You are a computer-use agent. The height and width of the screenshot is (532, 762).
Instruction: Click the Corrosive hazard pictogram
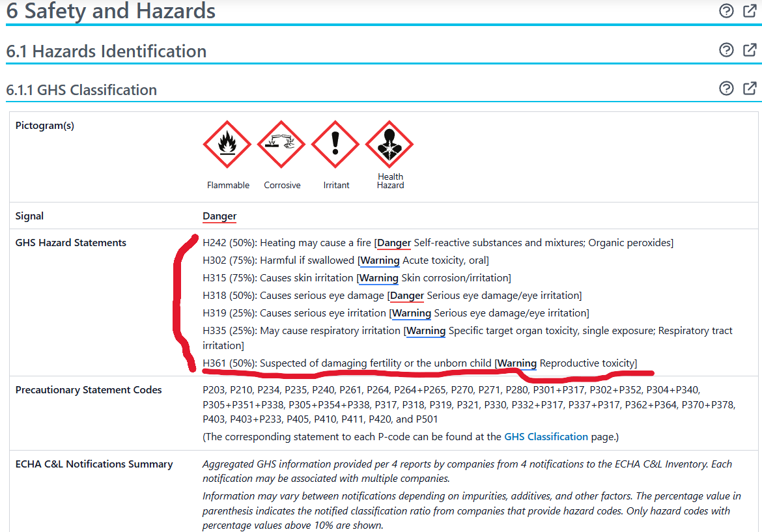click(282, 145)
